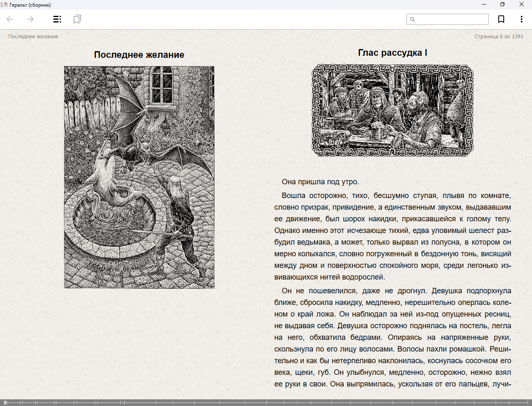The height and width of the screenshot is (406, 532).
Task: Click the bold 'Последнее желание' title heading
Action: coord(139,55)
